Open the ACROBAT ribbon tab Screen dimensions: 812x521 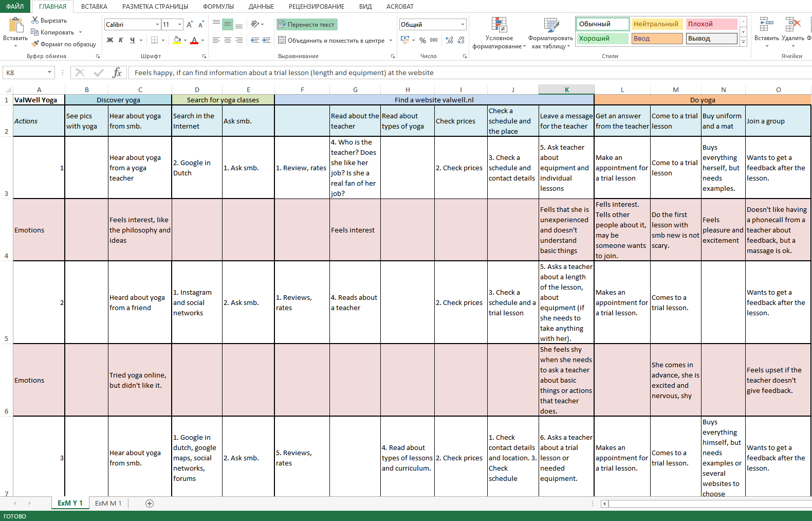[x=399, y=6]
